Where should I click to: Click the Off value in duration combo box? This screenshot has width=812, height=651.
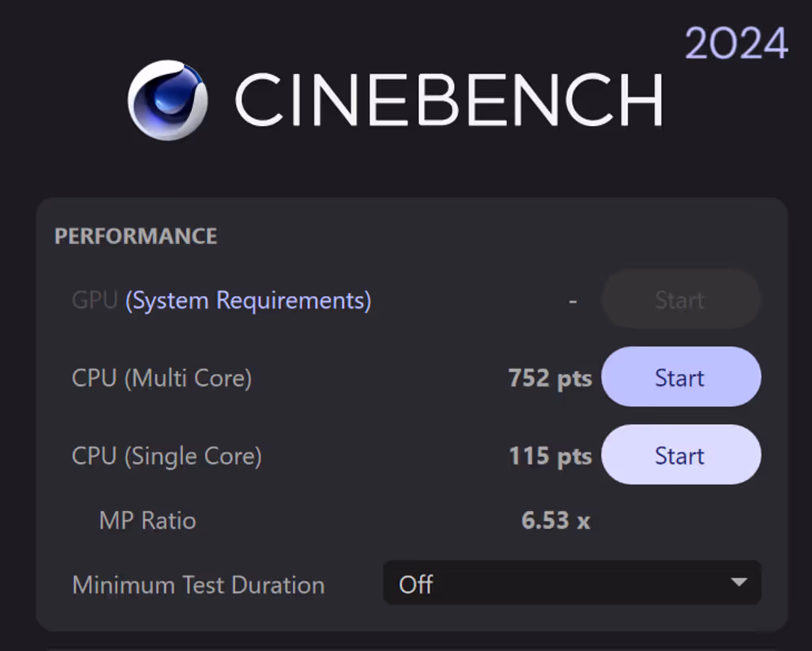pyautogui.click(x=417, y=584)
